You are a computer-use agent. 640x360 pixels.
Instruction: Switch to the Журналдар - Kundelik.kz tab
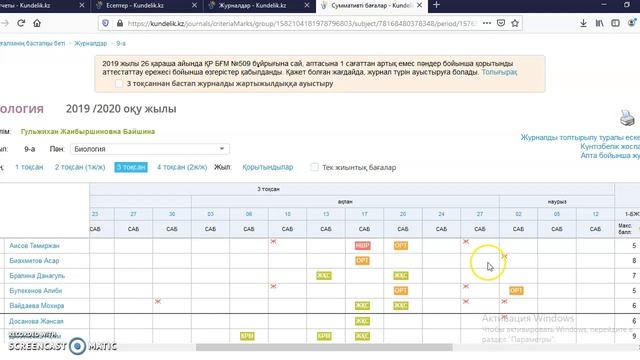[253, 5]
